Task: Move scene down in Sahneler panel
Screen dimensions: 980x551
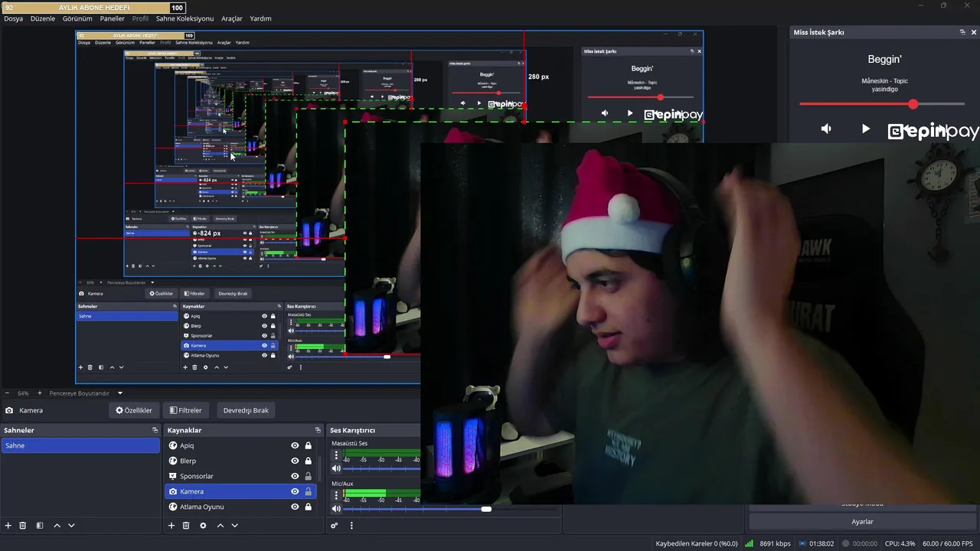Action: [x=71, y=526]
